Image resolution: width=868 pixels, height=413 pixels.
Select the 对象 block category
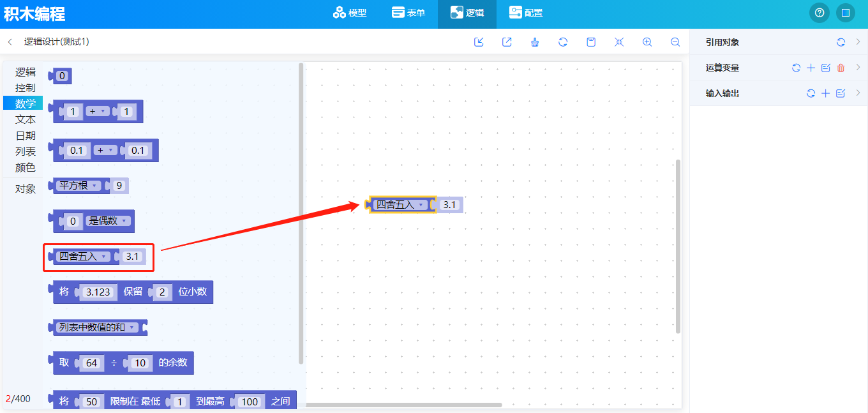pyautogui.click(x=26, y=189)
